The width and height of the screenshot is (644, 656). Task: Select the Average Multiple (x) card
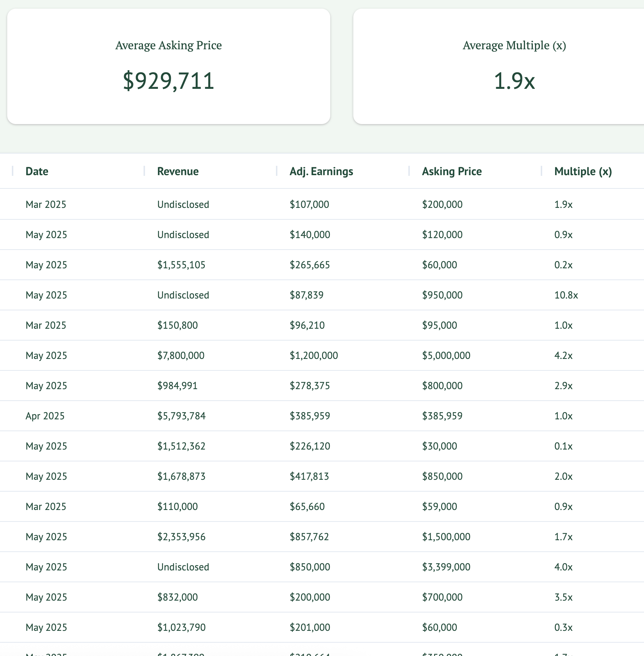(499, 67)
